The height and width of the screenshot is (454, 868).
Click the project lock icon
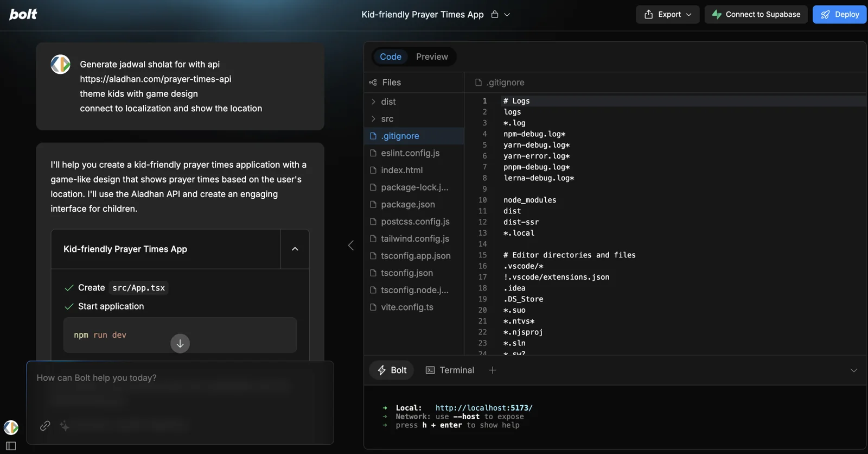pyautogui.click(x=495, y=15)
